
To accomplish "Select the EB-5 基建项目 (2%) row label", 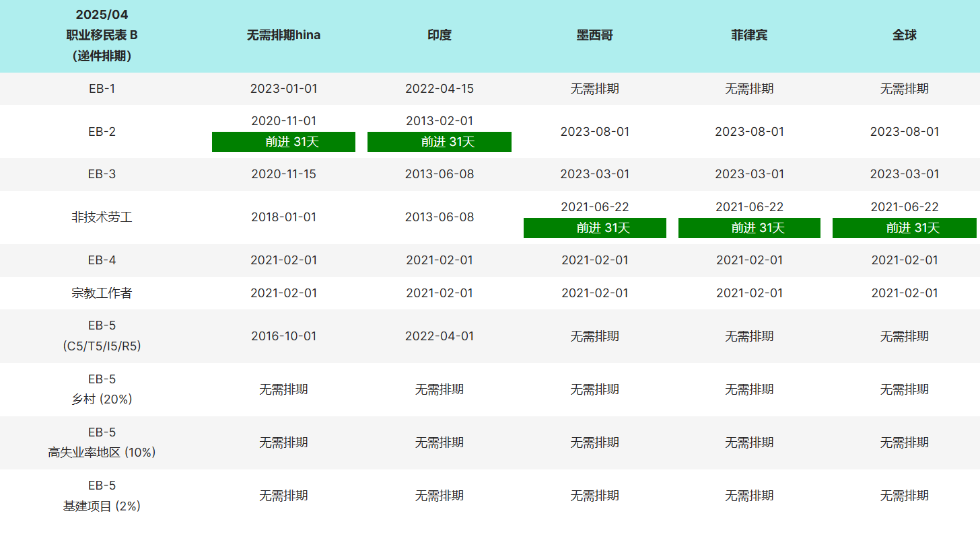I will [102, 496].
